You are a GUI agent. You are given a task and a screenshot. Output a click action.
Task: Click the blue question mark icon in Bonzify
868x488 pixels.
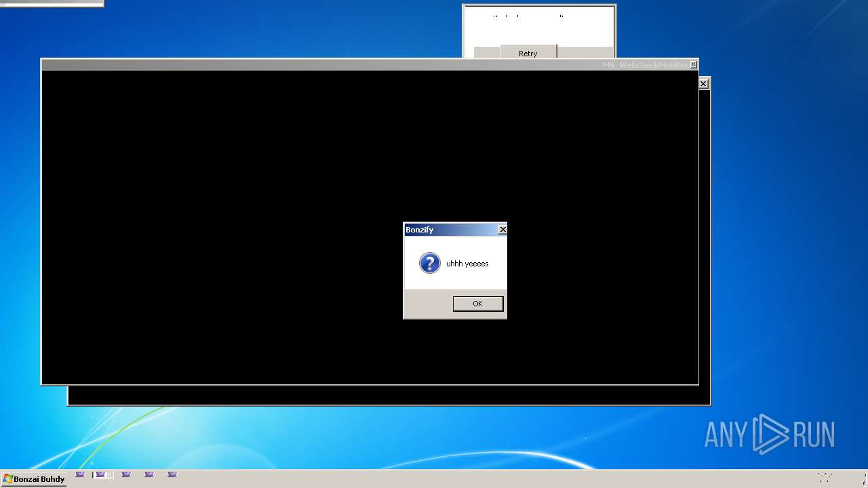430,263
